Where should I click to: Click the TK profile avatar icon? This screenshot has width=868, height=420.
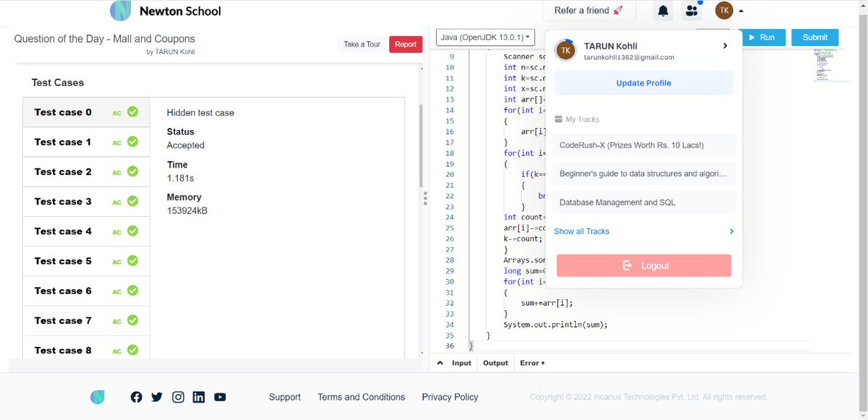(x=723, y=10)
